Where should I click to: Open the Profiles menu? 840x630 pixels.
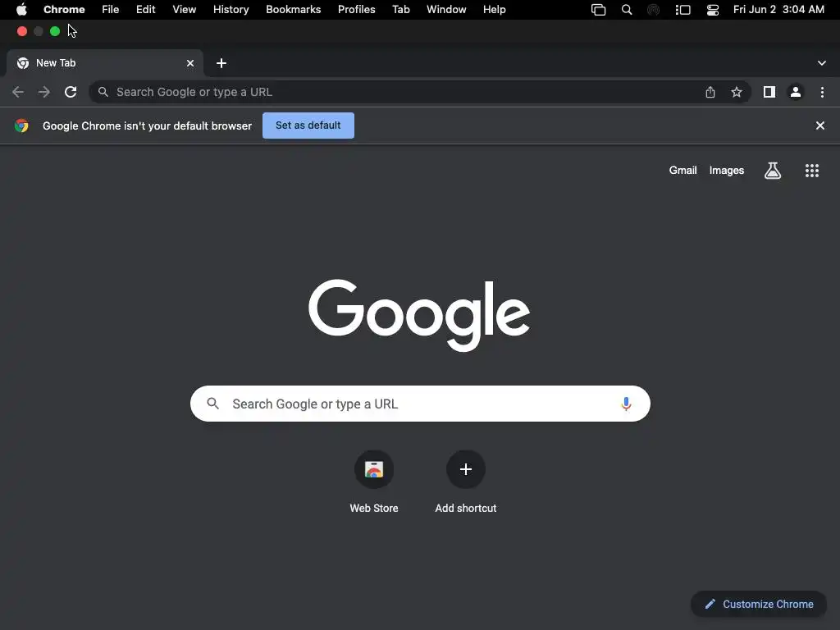pyautogui.click(x=356, y=10)
